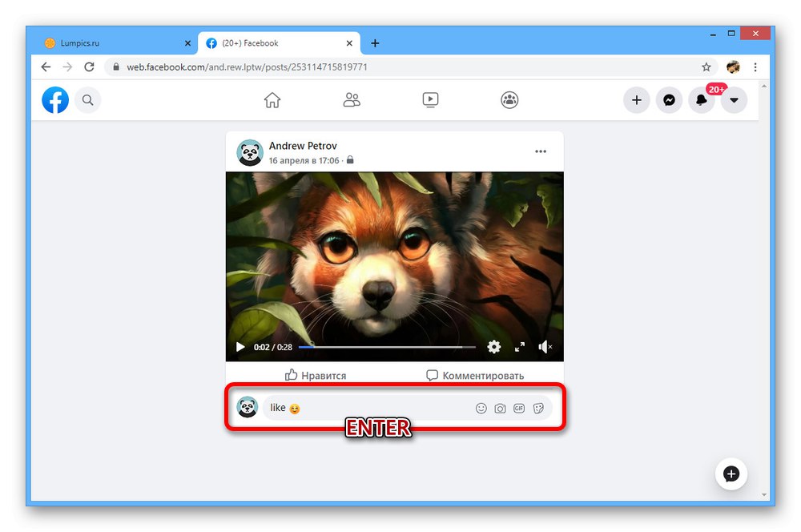
Task: Click the Create plus button in top bar
Action: coord(637,100)
